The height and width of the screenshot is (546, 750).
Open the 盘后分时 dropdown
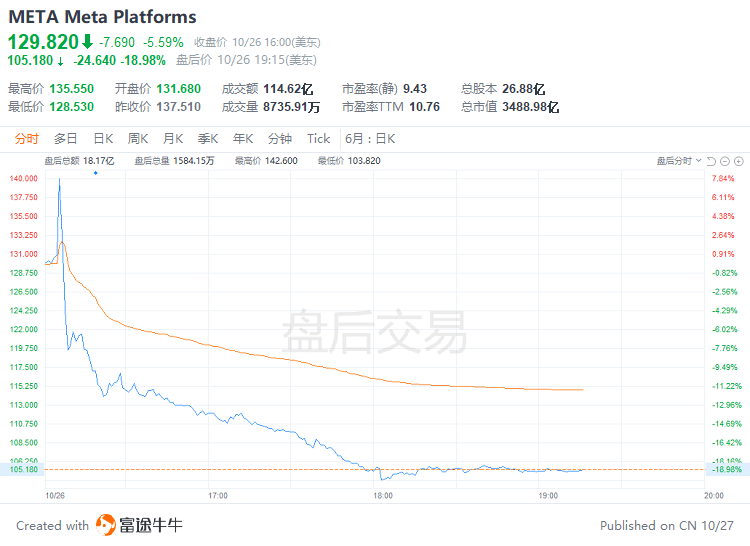click(x=679, y=161)
